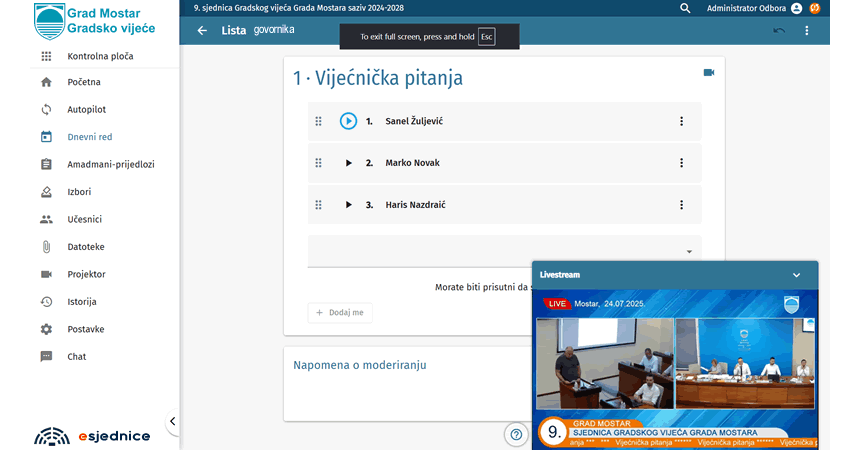This screenshot has width=860, height=450.
Task: Collapse the Livestream panel chevron
Action: (x=796, y=274)
